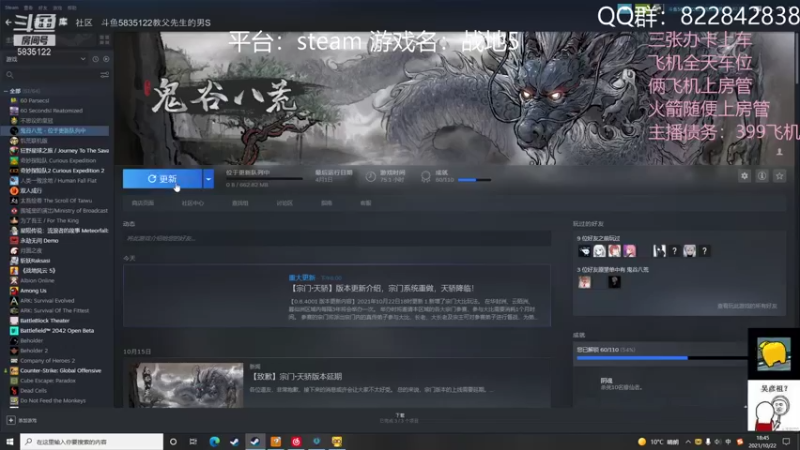
Task: Click the 社区 community nav tab
Action: (84, 22)
